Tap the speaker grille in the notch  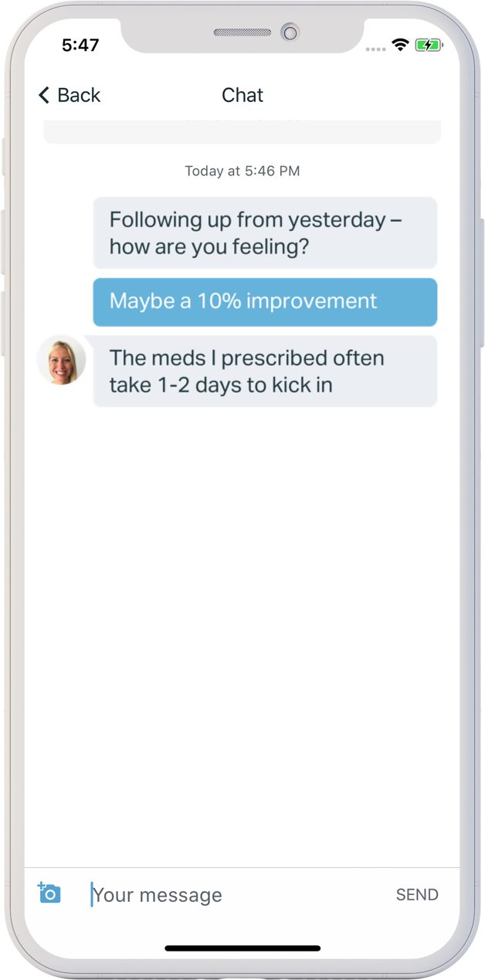[x=242, y=32]
